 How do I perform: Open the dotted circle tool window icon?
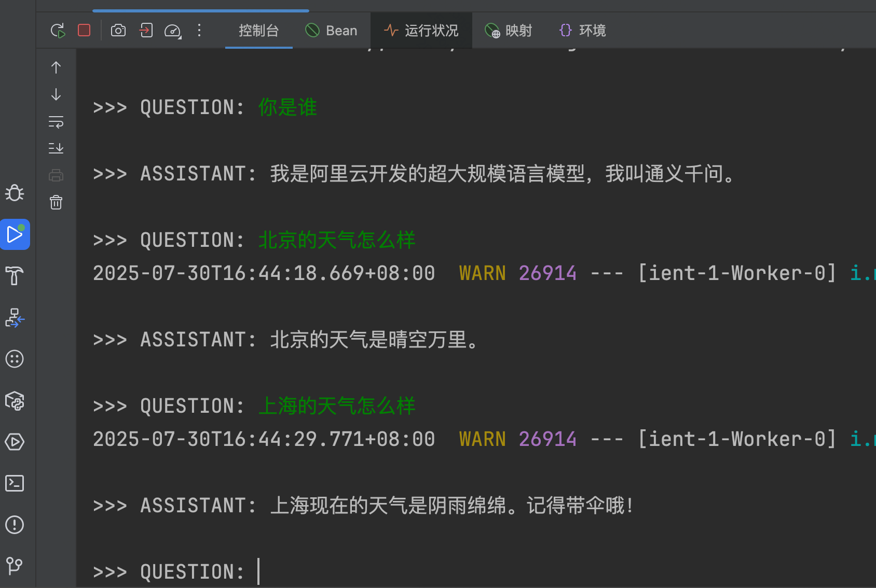[15, 359]
